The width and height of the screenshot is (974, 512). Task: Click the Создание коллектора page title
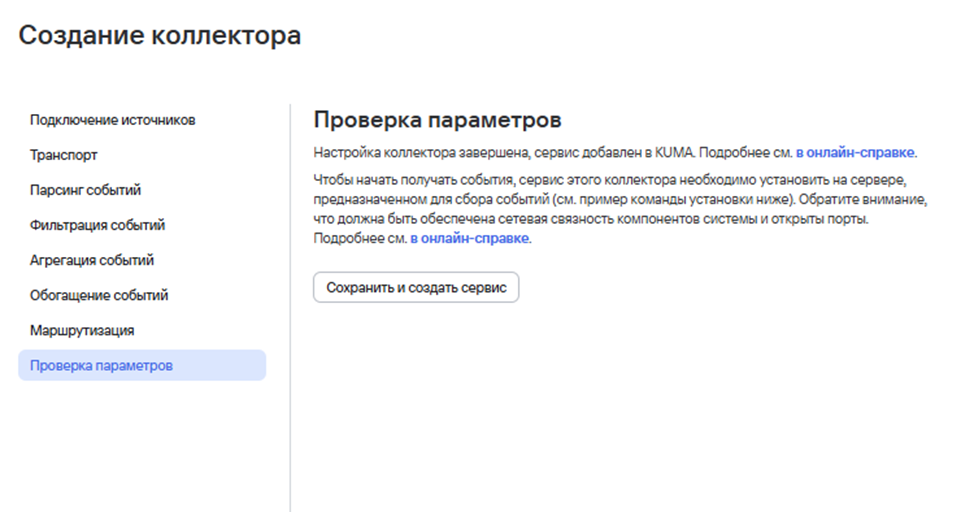pyautogui.click(x=160, y=36)
